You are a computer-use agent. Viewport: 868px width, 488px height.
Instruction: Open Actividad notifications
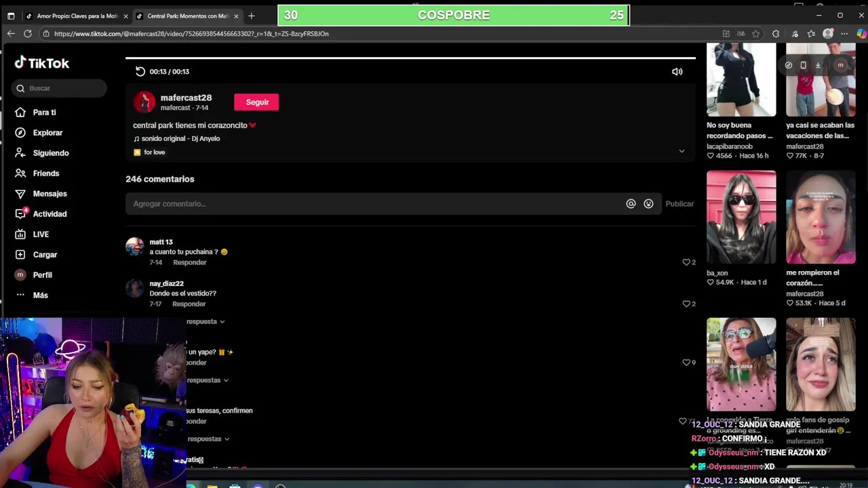(x=50, y=214)
